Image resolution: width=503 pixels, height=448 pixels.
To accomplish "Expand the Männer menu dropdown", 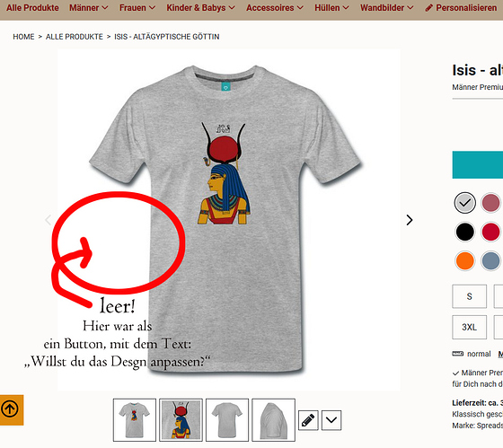I will click(x=89, y=8).
